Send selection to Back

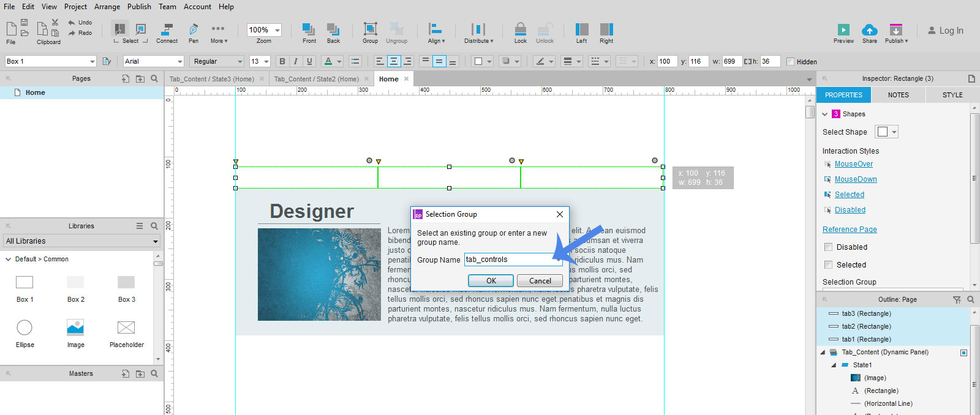click(333, 33)
